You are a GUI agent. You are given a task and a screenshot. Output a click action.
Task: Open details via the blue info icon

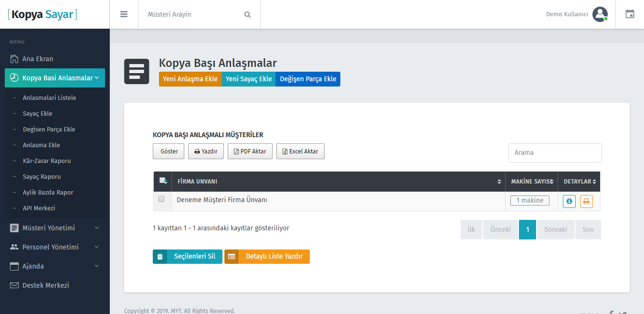pyautogui.click(x=569, y=201)
